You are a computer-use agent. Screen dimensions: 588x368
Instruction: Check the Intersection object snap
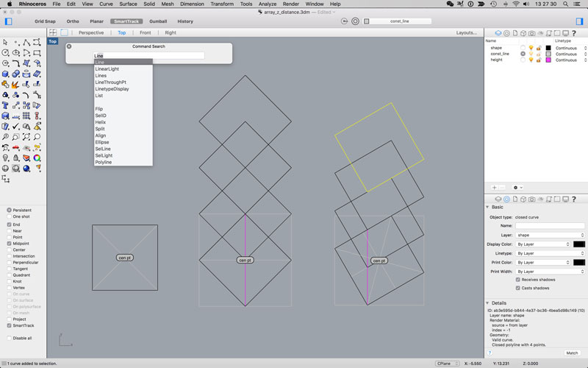[x=9, y=256]
